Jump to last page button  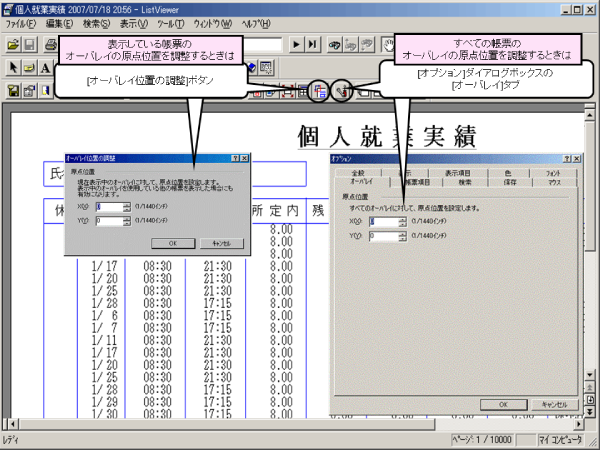[313, 45]
